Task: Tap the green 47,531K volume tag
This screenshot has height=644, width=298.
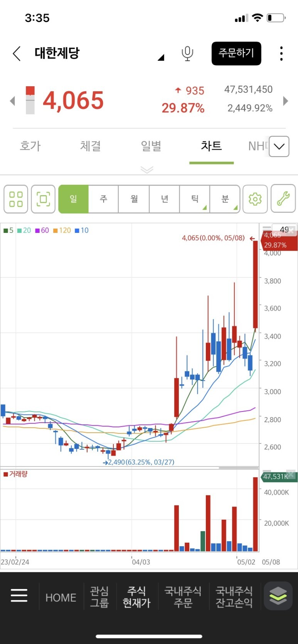Action: click(x=279, y=477)
